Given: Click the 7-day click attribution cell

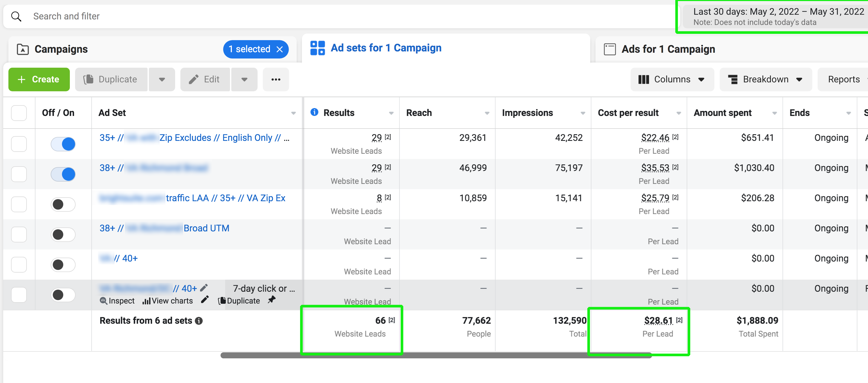Looking at the screenshot, I should click(x=264, y=288).
